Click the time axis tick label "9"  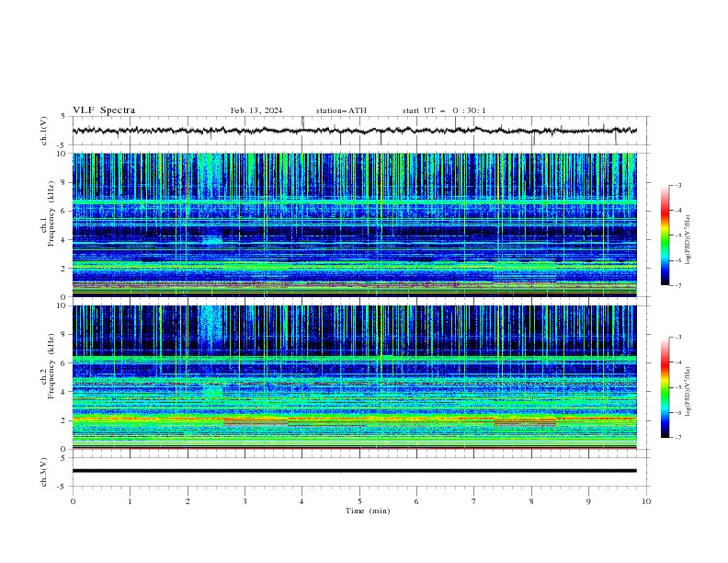coord(588,501)
